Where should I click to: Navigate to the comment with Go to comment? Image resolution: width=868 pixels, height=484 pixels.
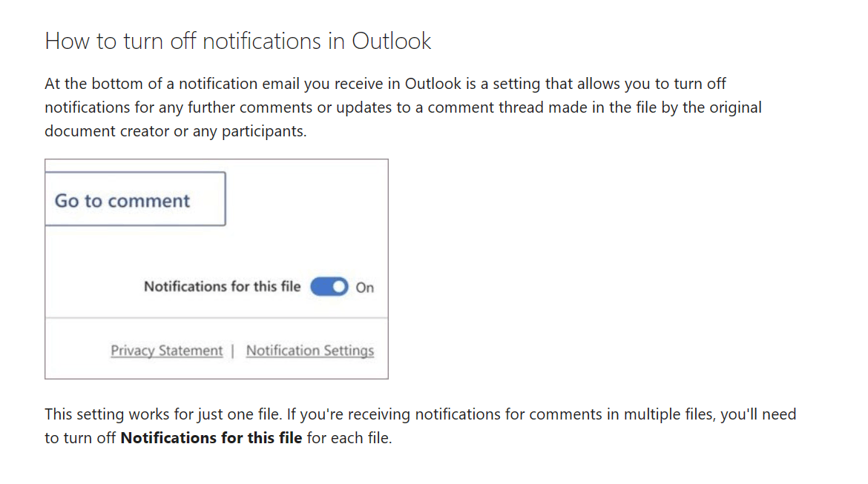pyautogui.click(x=135, y=199)
